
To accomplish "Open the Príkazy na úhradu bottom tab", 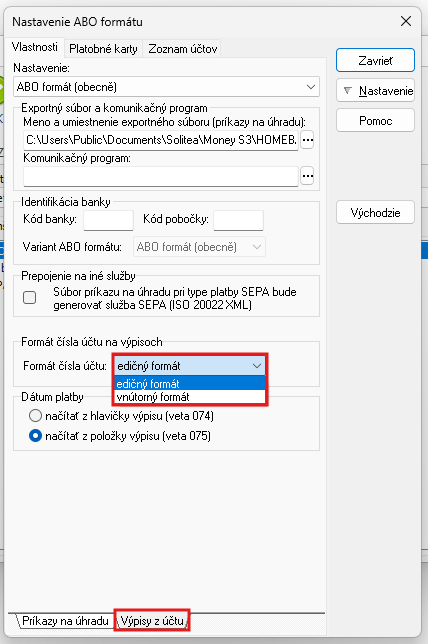I will click(65, 621).
